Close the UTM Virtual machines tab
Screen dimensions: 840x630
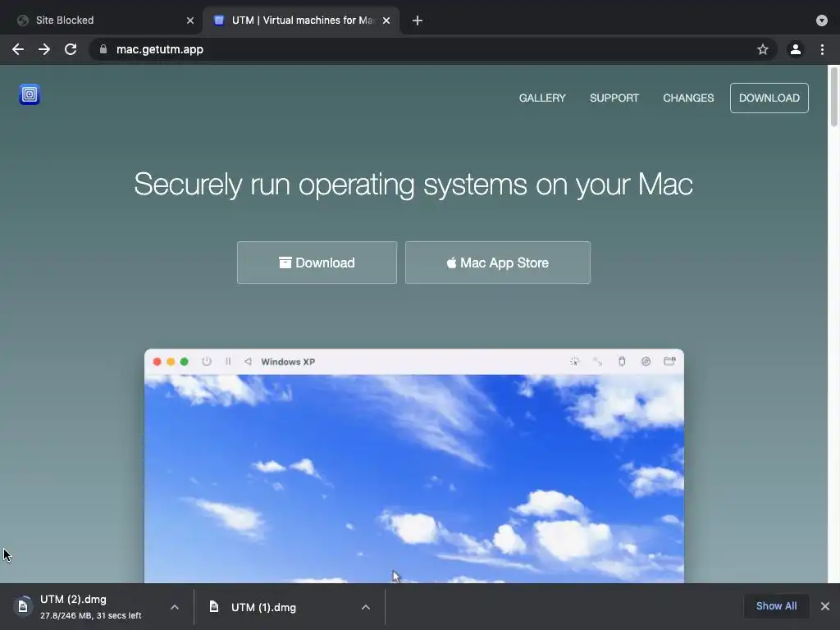(386, 21)
